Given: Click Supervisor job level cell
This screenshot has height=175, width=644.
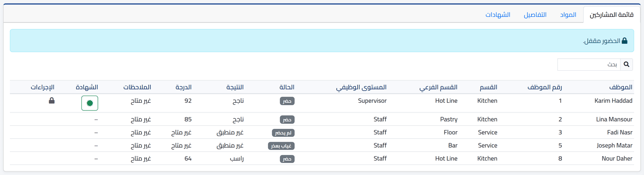Looking at the screenshot, I should [x=372, y=101].
